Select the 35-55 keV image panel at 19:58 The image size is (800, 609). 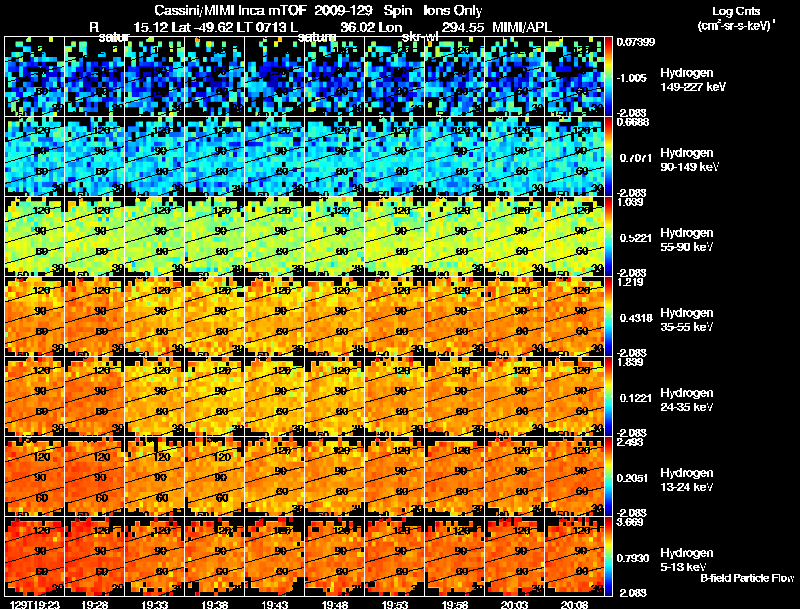[x=455, y=317]
